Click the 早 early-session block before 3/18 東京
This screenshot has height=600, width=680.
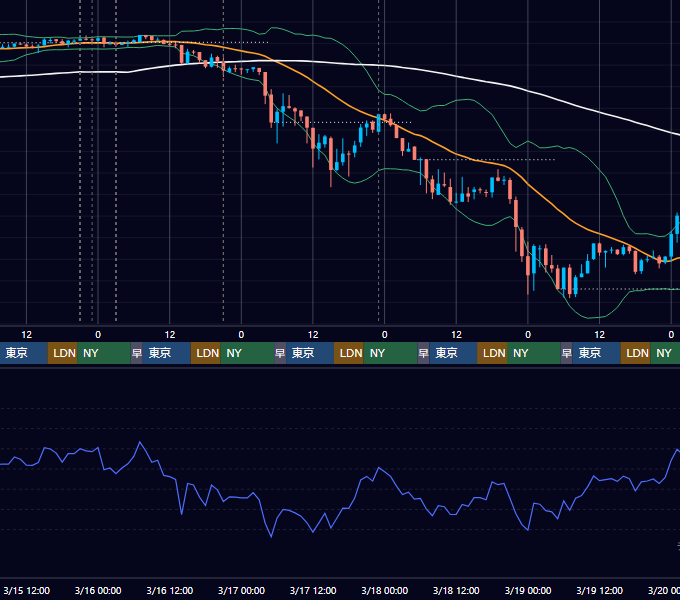423,353
